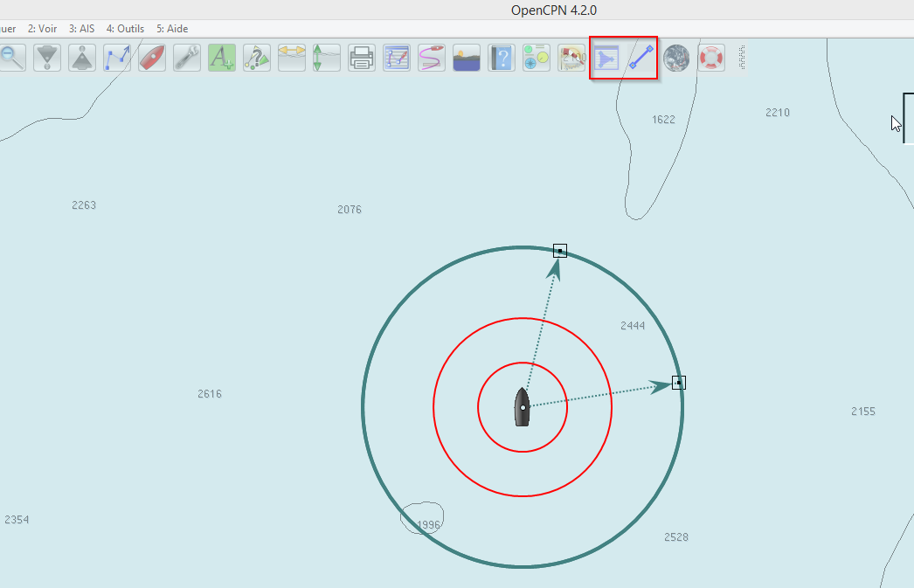The width and height of the screenshot is (914, 588).
Task: Open the "5: Aide" menu
Action: click(x=172, y=29)
